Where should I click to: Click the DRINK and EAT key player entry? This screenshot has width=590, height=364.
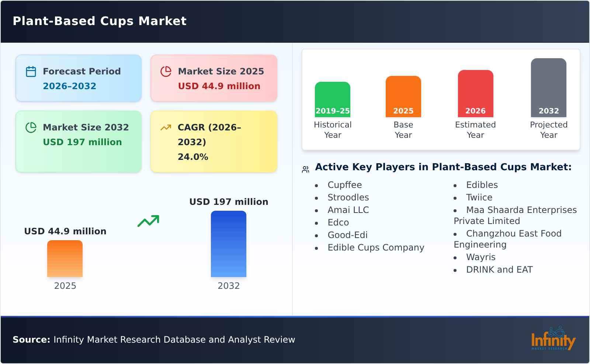coord(499,269)
